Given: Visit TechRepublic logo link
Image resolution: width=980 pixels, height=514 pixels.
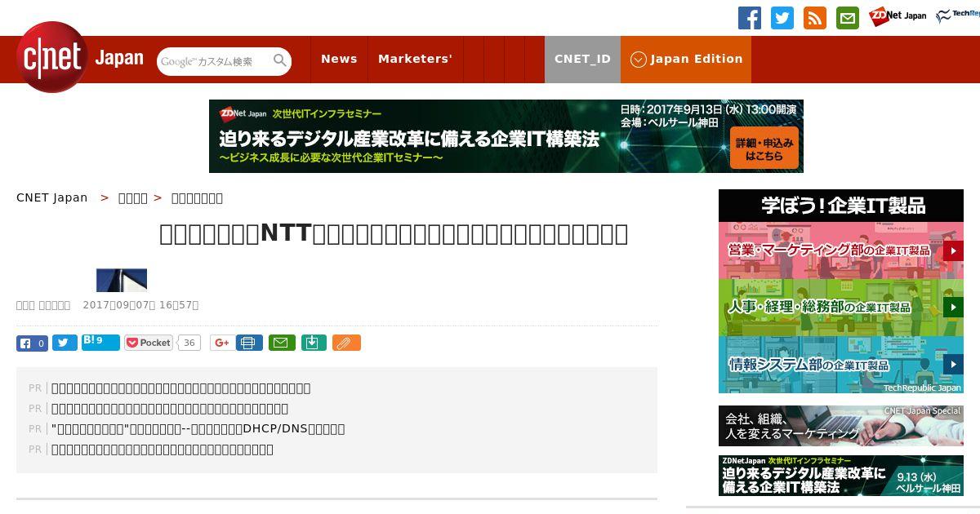Looking at the screenshot, I should (x=958, y=16).
